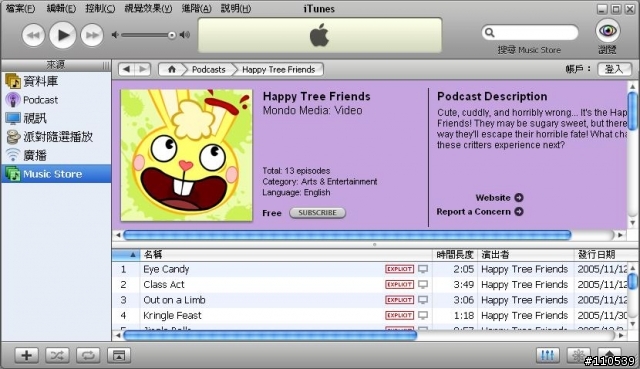Viewport: 640px width, 369px height.
Task: Toggle the browse eye button
Action: [x=607, y=31]
